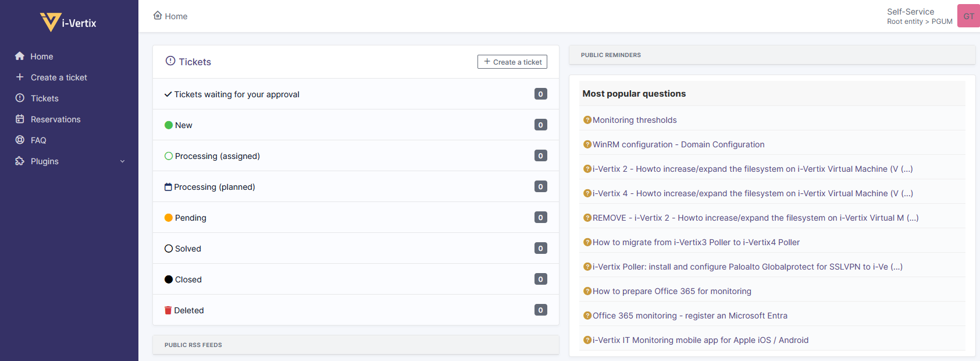Open the REMOVE - i-Vertix 2 question
This screenshot has height=361, width=980.
tap(756, 218)
